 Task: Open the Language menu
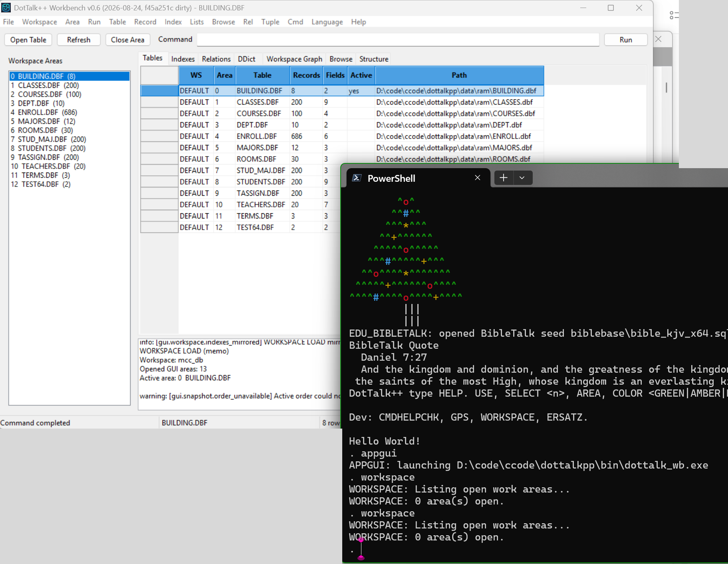click(x=327, y=22)
